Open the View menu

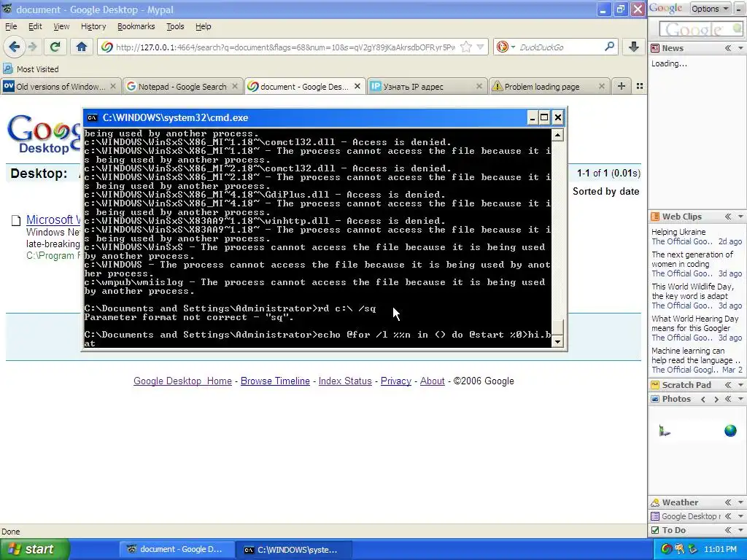click(x=61, y=26)
